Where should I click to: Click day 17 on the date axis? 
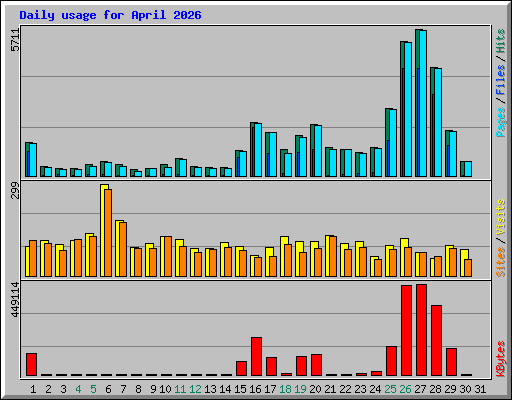click(x=270, y=389)
